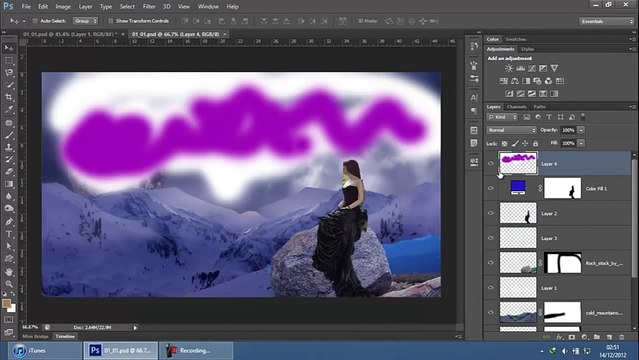639x360 pixels.
Task: Open the Opacity slider arrow
Action: 581,130
